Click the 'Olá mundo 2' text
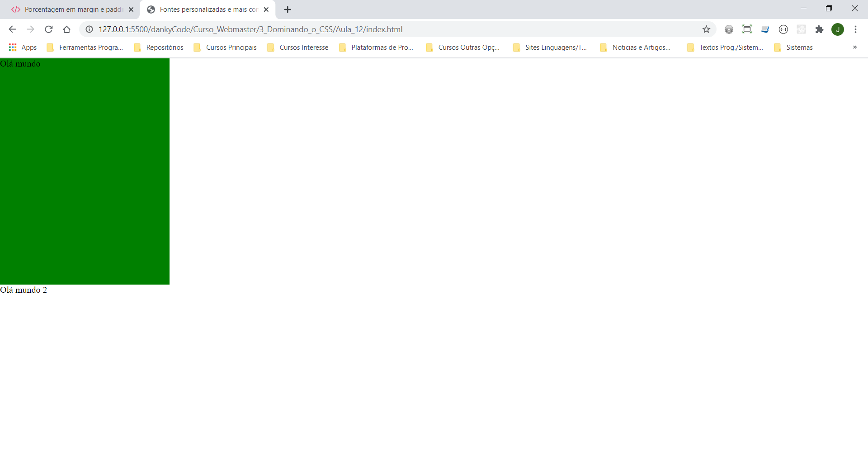The image size is (868, 466). (24, 290)
